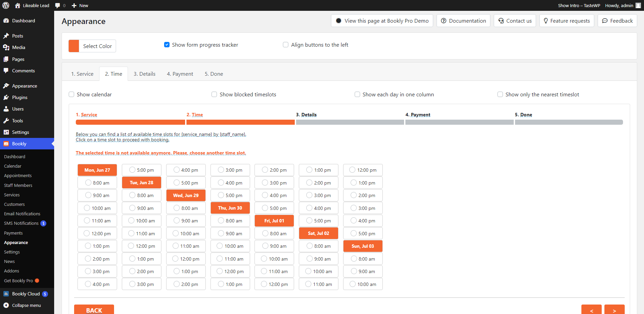Uncheck Show form progress tracker
This screenshot has height=314, width=644.
tap(167, 45)
